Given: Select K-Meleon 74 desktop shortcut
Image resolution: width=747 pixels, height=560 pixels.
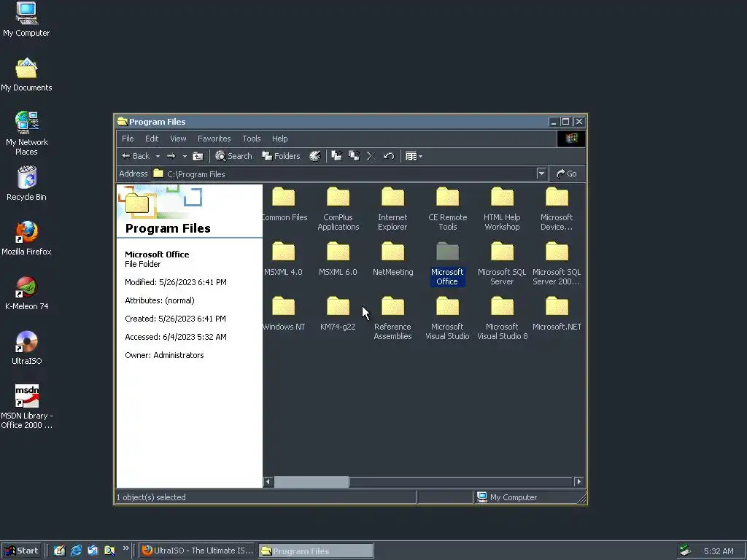Looking at the screenshot, I should click(x=27, y=293).
